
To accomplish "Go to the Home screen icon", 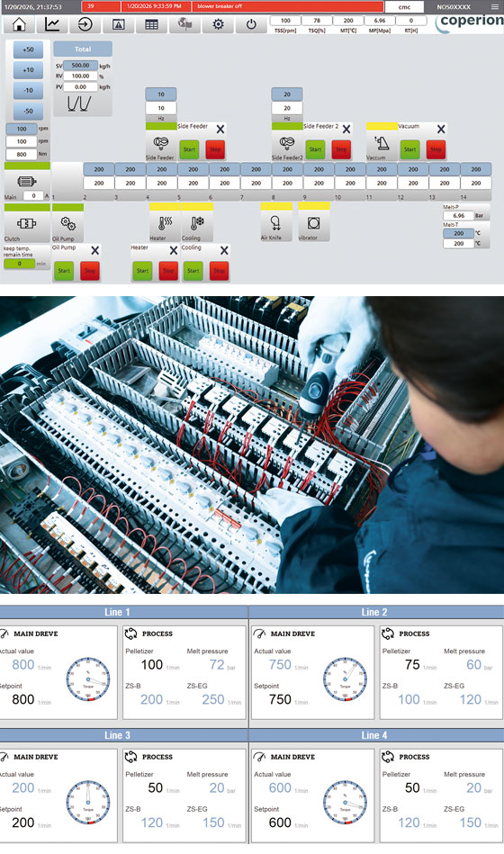I will pyautogui.click(x=19, y=24).
